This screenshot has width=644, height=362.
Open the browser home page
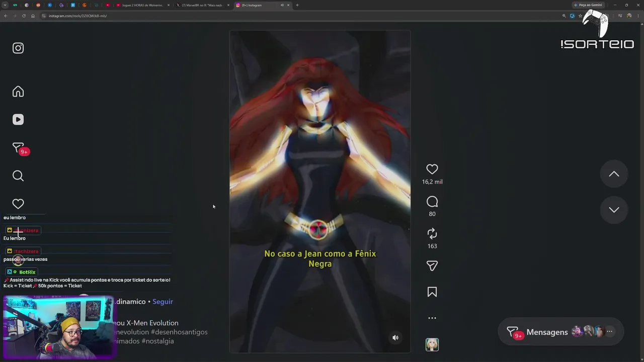pos(33,16)
